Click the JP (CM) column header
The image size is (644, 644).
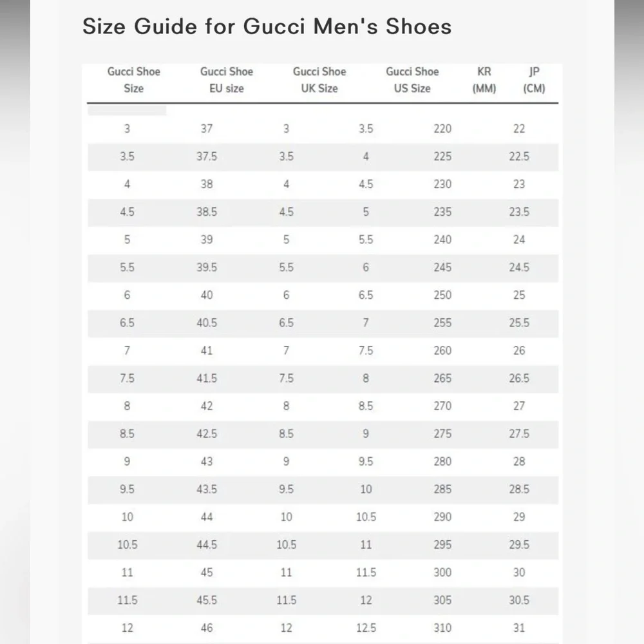pos(534,80)
